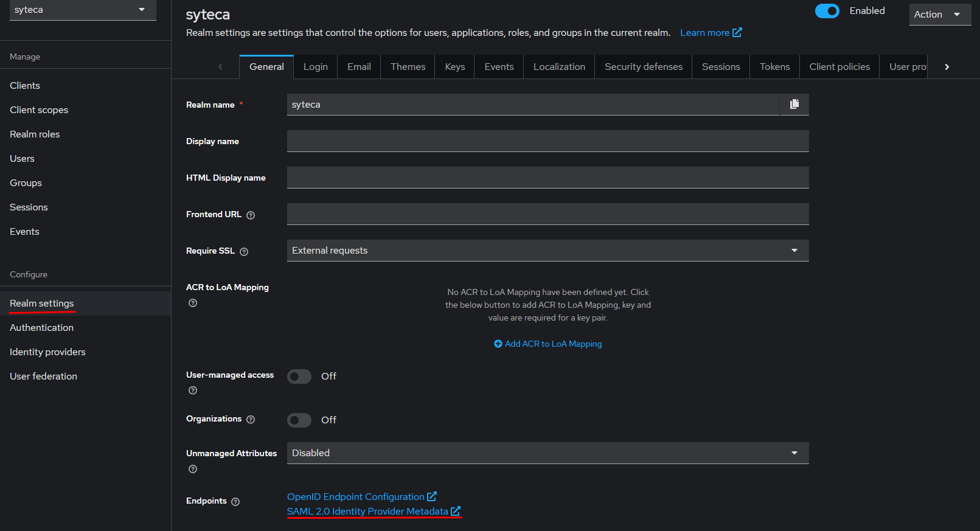Show help for User-managed access

[193, 390]
